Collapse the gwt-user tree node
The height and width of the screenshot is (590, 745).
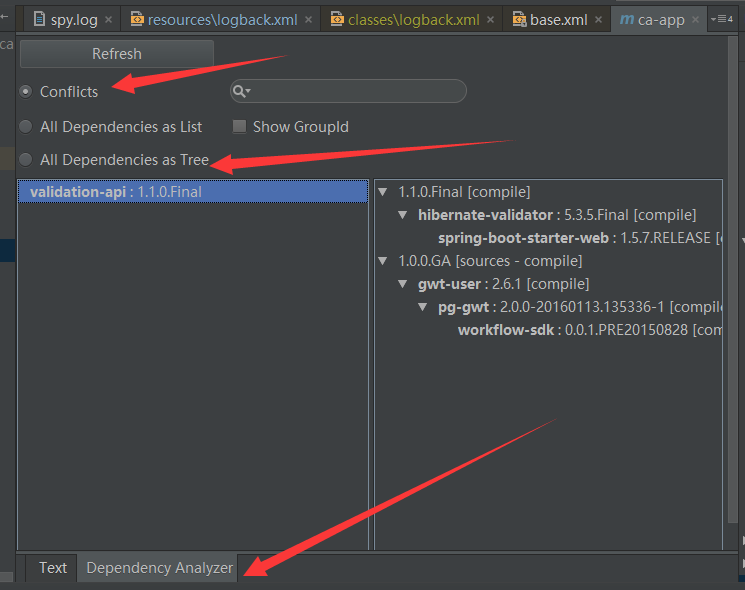(x=404, y=284)
